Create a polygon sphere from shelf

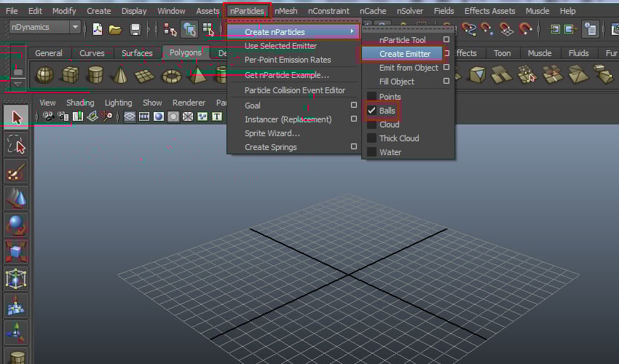[x=44, y=74]
